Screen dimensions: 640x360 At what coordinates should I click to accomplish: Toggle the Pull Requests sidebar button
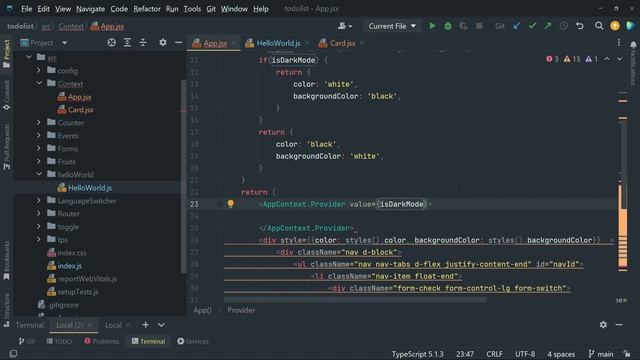click(7, 147)
